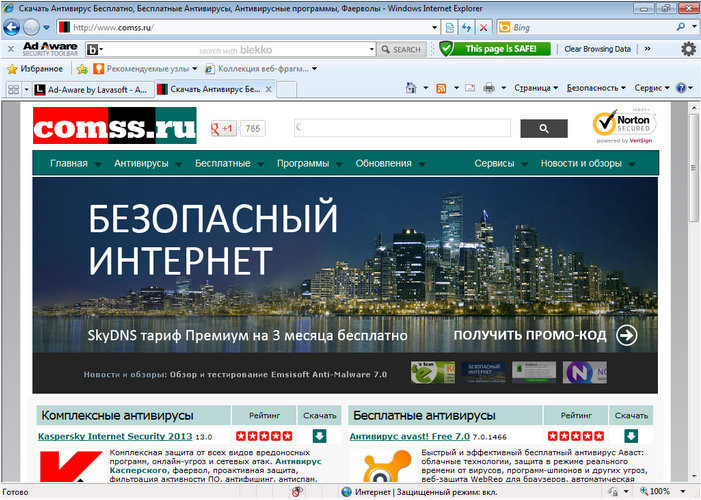Open the Сервис menu
The width and height of the screenshot is (701, 500).
(652, 88)
